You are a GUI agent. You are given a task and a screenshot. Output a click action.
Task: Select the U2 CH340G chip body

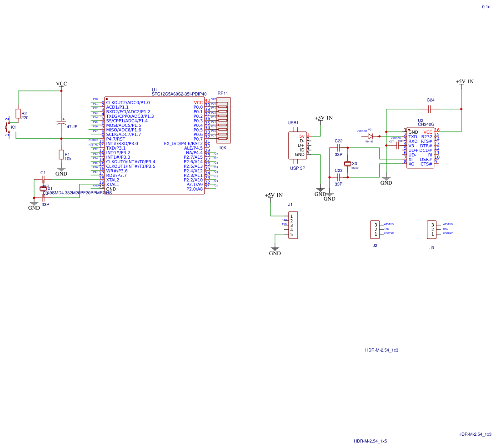click(421, 148)
